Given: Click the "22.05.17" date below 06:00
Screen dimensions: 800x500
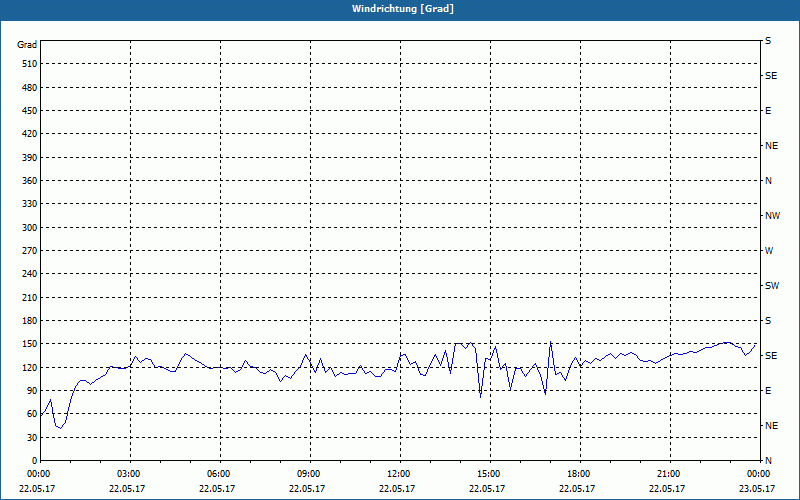Looking at the screenshot, I should coord(217,489).
